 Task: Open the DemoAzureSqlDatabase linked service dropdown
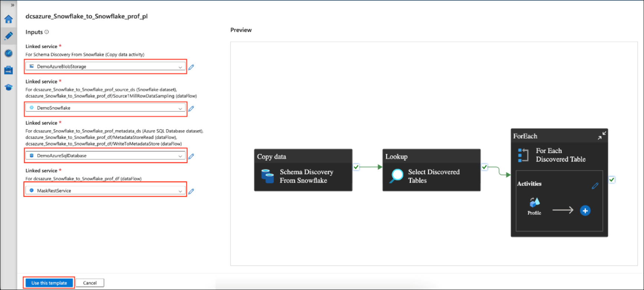pyautogui.click(x=106, y=156)
